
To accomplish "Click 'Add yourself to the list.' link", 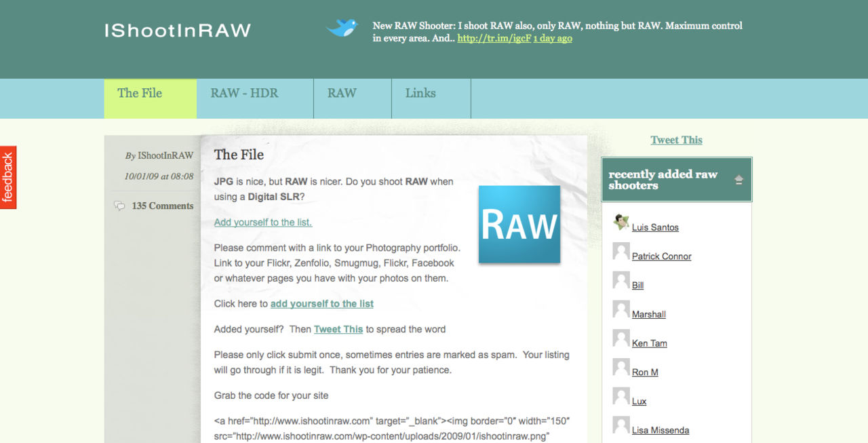I will [x=263, y=223].
